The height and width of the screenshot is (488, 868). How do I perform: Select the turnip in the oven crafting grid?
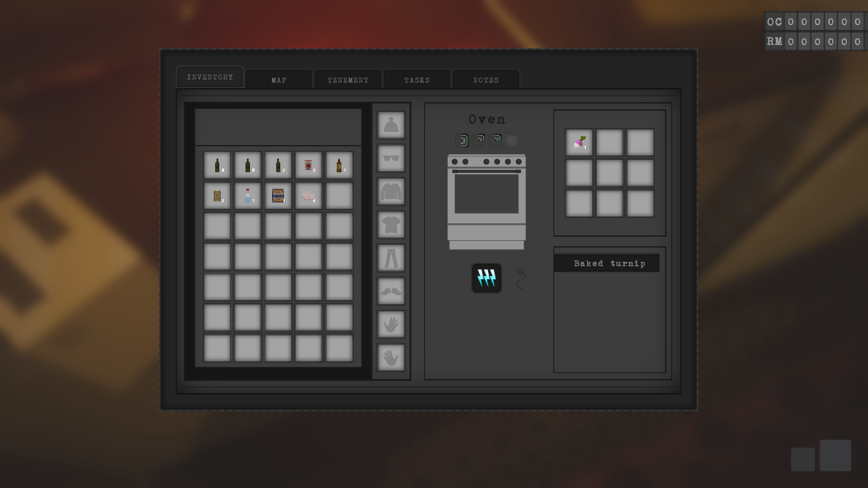click(x=579, y=142)
